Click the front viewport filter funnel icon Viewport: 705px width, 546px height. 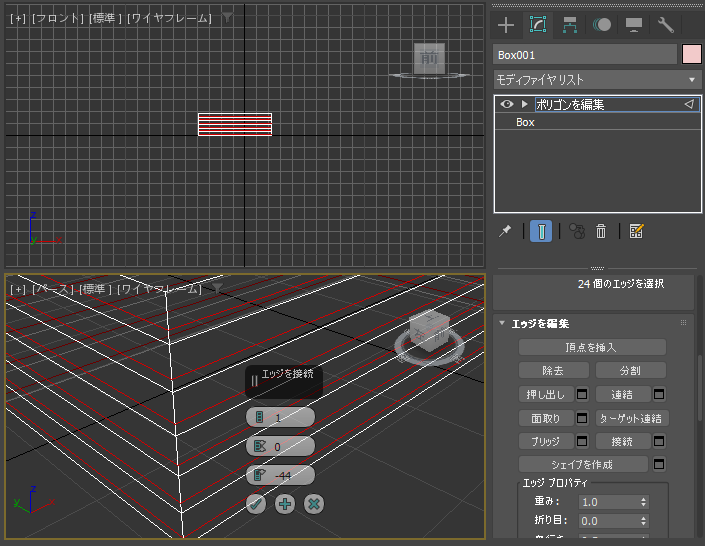[x=228, y=18]
